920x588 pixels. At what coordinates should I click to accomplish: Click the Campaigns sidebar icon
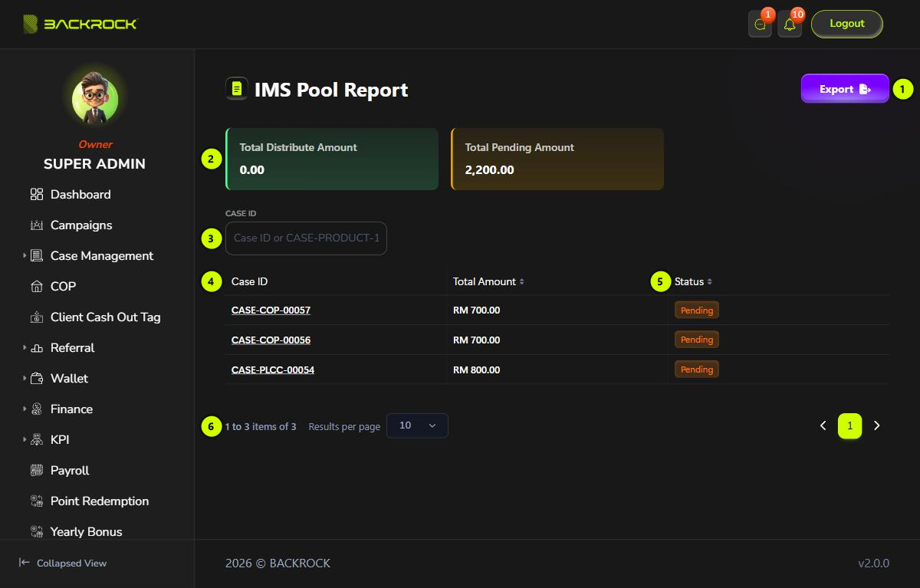coord(37,225)
